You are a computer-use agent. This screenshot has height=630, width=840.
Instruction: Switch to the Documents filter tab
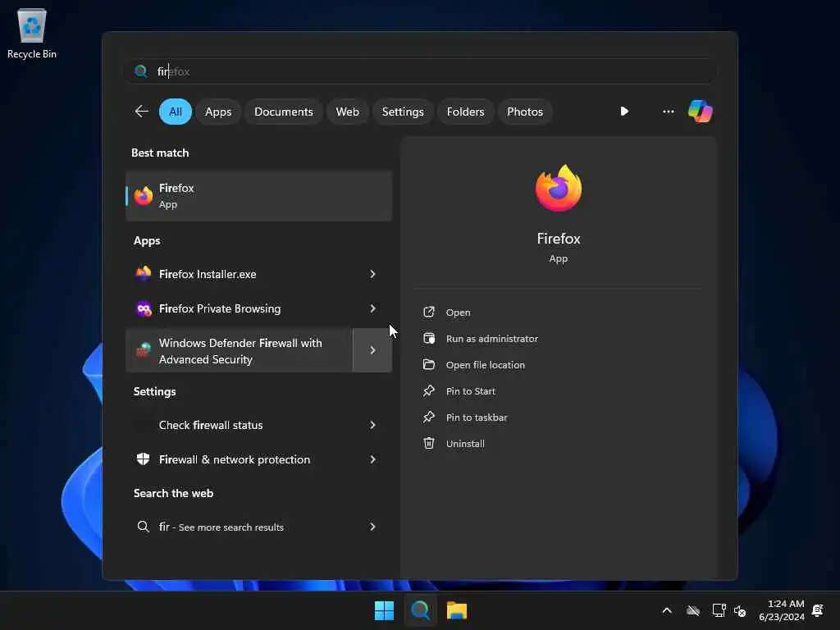(x=283, y=112)
